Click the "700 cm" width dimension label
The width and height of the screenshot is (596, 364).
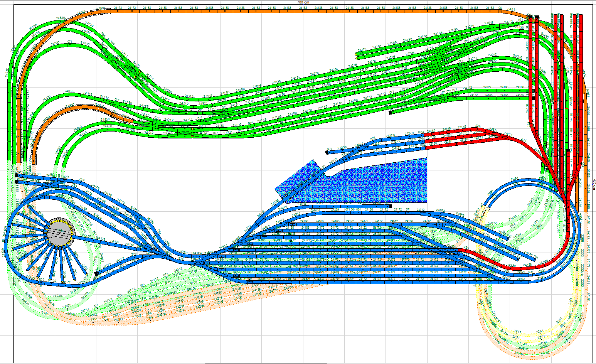coord(303,2)
